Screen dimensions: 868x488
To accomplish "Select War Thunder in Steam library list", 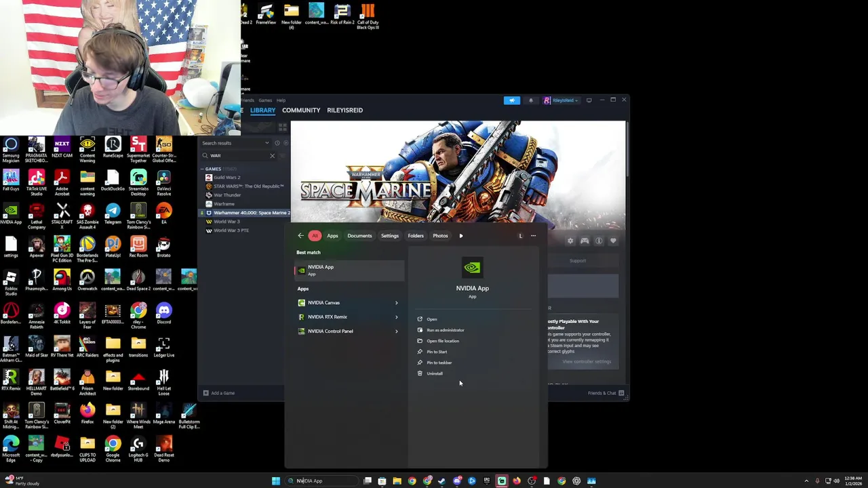I will pyautogui.click(x=226, y=195).
